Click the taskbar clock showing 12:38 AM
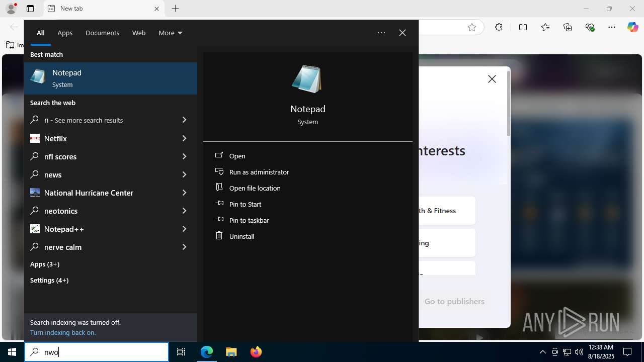Viewport: 644px width, 362px height. [601, 352]
